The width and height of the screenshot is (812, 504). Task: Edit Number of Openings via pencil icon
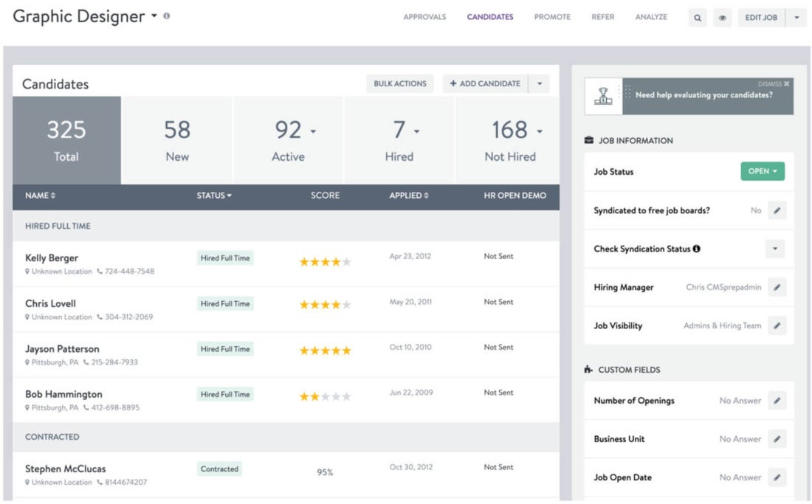(777, 400)
